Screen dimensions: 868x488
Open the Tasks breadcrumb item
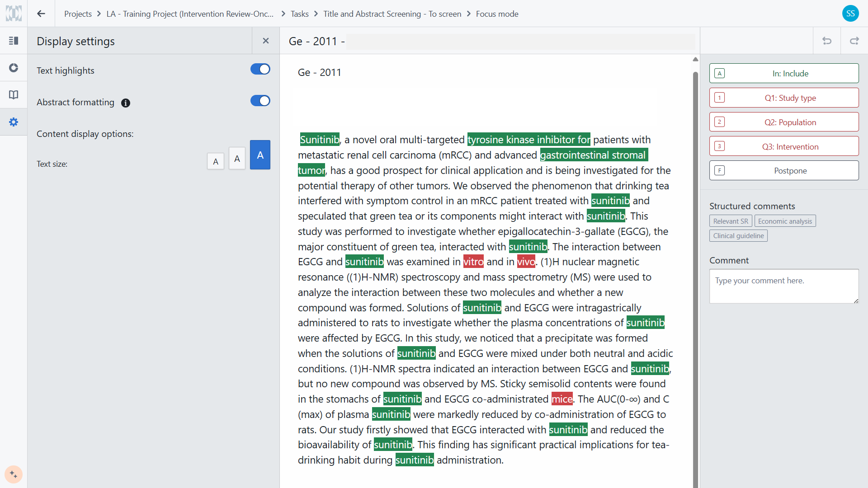[x=299, y=14]
